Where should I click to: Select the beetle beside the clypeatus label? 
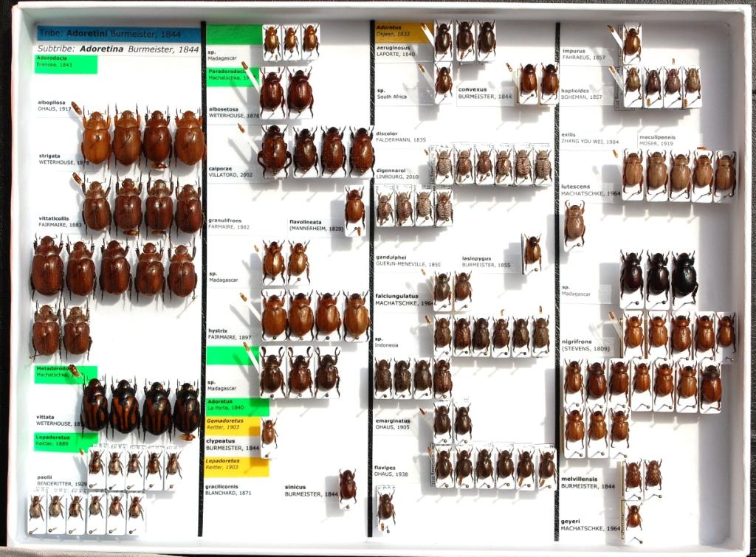pos(269,434)
